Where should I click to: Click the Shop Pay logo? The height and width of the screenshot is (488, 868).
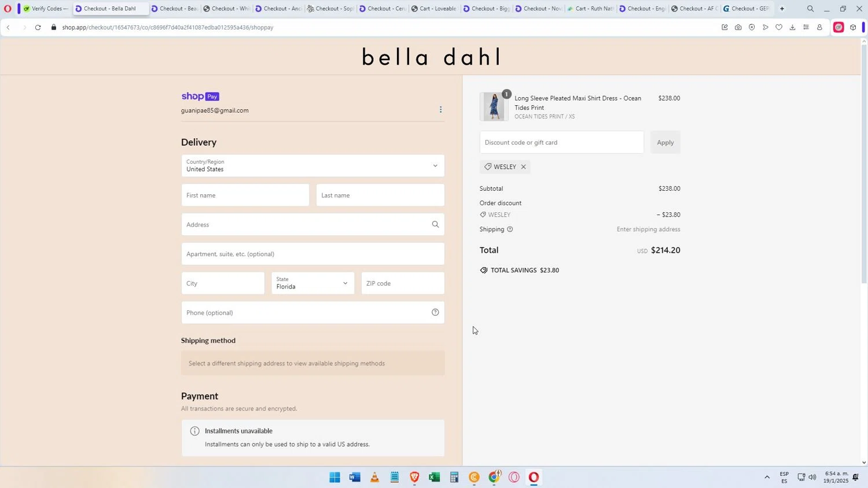tap(200, 97)
